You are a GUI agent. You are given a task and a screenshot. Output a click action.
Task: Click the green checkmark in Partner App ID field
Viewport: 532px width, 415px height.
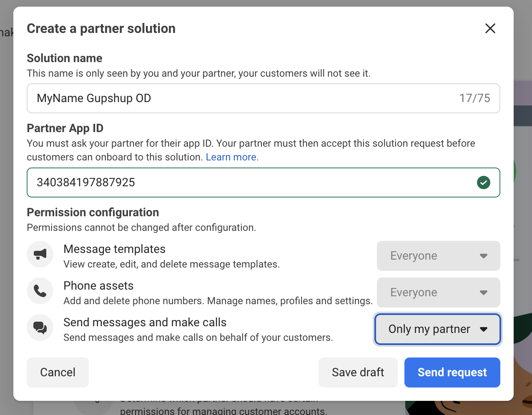click(484, 182)
